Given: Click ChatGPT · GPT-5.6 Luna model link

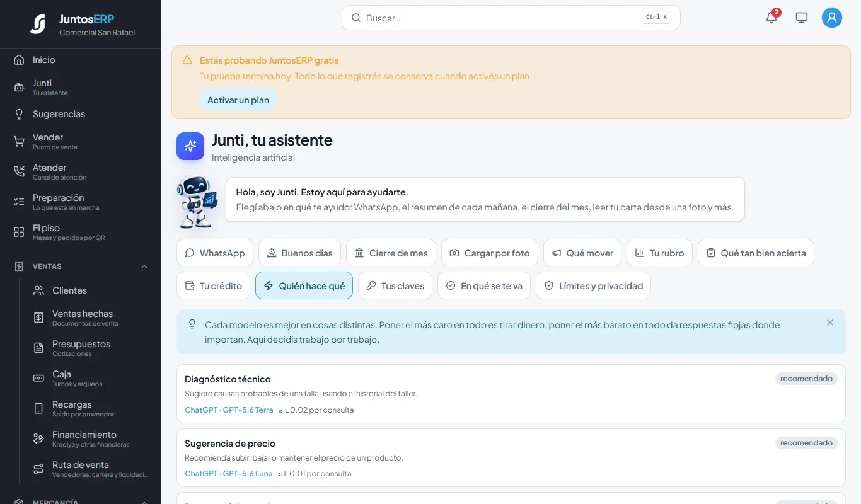Looking at the screenshot, I should 229,474.
